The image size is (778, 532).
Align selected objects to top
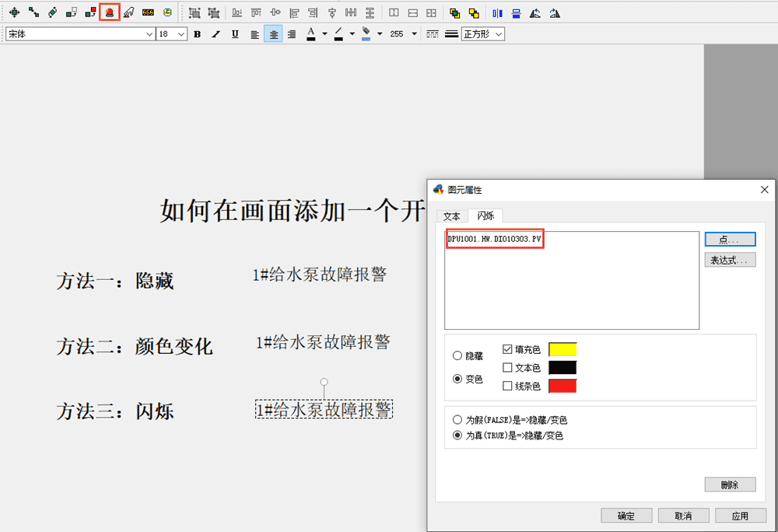[256, 13]
